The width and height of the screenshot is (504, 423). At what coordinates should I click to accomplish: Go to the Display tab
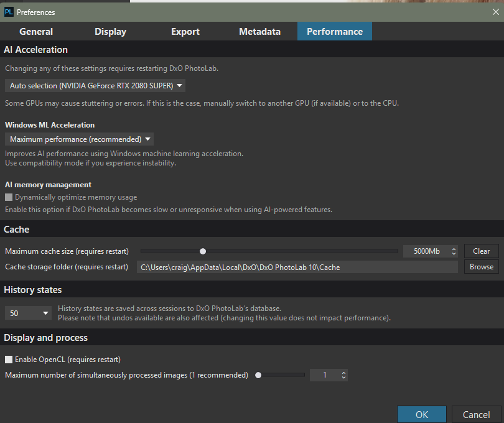pyautogui.click(x=111, y=32)
